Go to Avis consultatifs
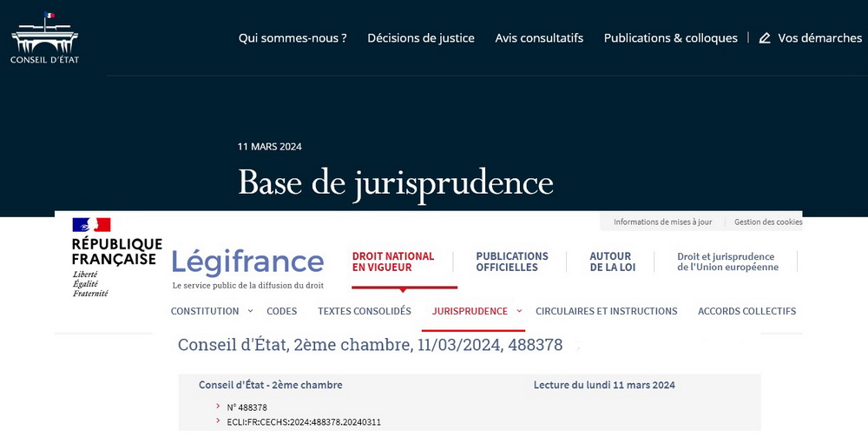Screen dimensions: 868x437 (539, 38)
